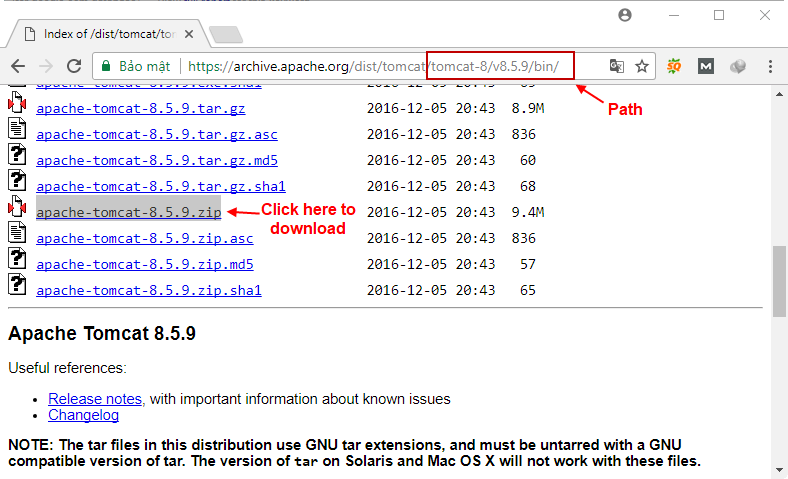The width and height of the screenshot is (788, 479).
Task: Open apache-tomcat-8.5.9.tar.gz.asc link
Action: (157, 135)
